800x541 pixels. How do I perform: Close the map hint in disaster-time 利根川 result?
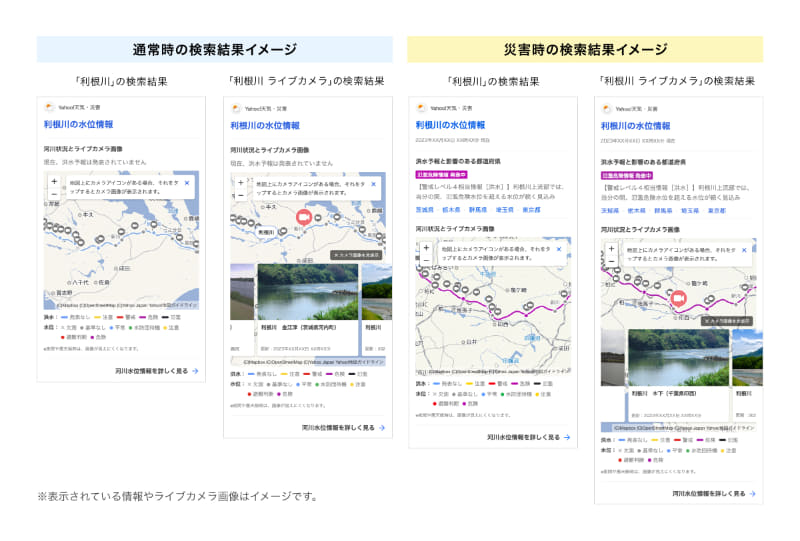559,249
